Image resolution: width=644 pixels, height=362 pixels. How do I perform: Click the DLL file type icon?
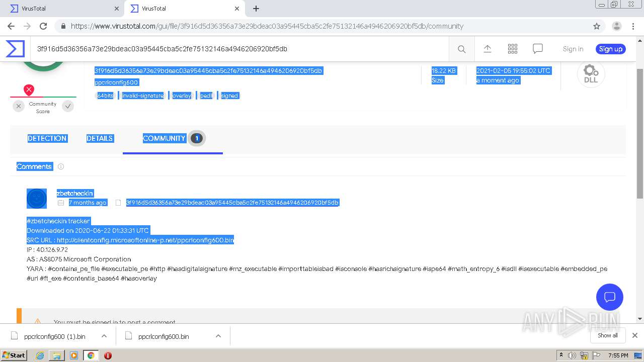(591, 73)
